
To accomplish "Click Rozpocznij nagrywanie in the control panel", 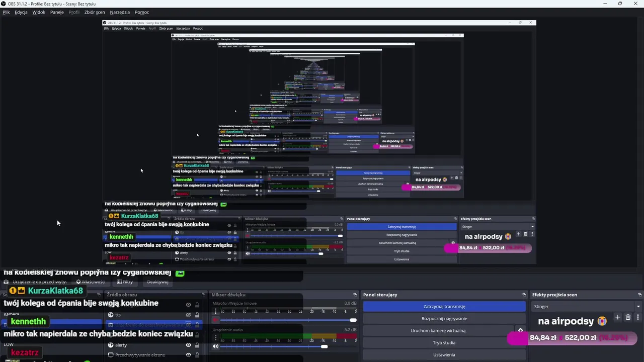I will 444,318.
